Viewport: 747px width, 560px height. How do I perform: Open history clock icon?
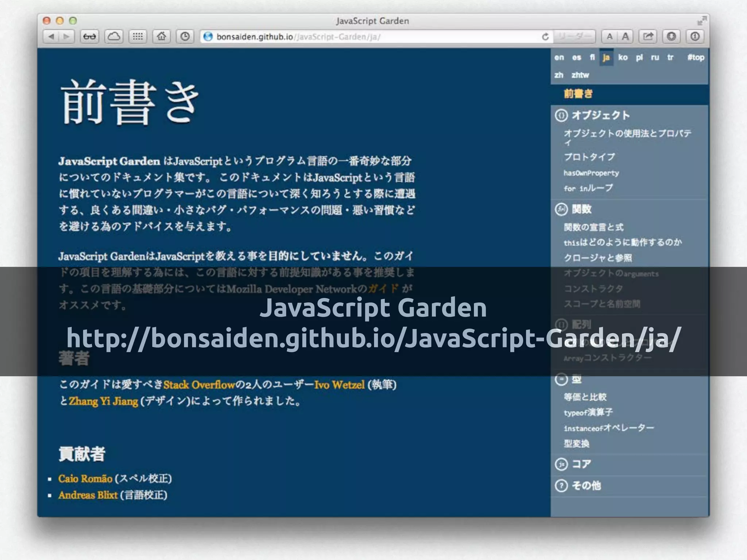pyautogui.click(x=185, y=36)
